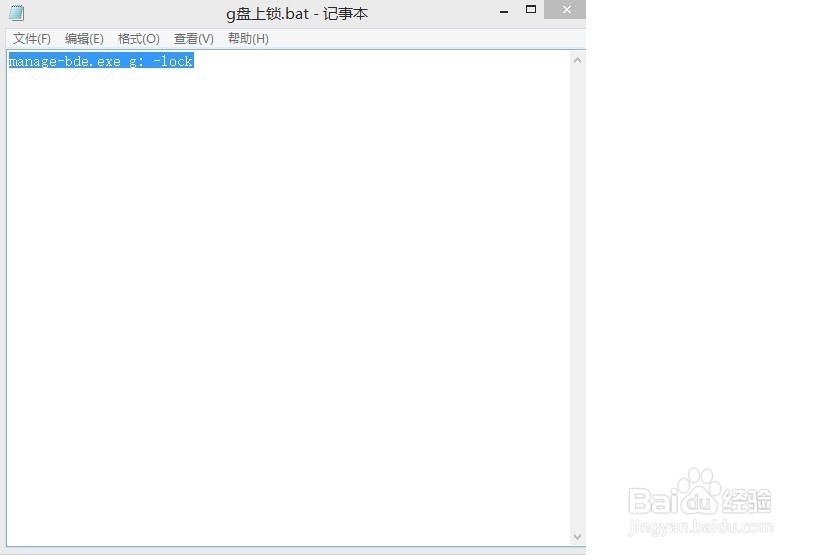819x555 pixels.
Task: Open the 编辑(E) menu
Action: (84, 39)
